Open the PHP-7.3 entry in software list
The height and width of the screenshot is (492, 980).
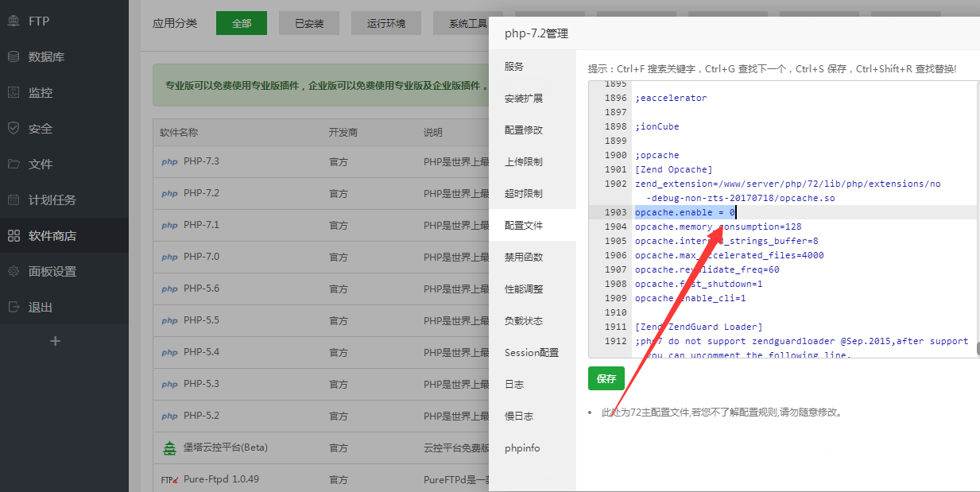pyautogui.click(x=201, y=161)
